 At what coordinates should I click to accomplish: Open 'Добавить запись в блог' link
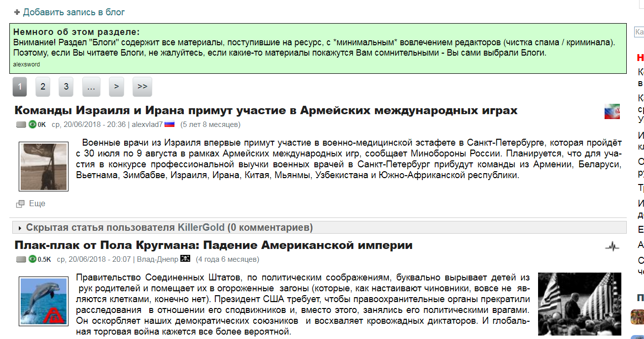[74, 12]
